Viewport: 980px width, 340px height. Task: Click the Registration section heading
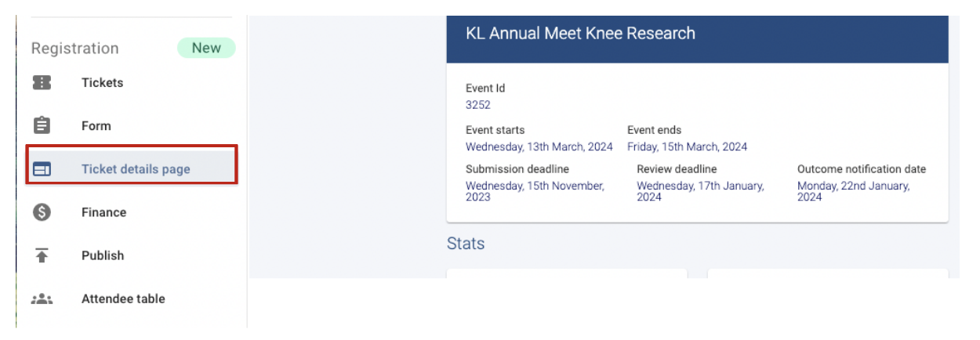pos(75,49)
